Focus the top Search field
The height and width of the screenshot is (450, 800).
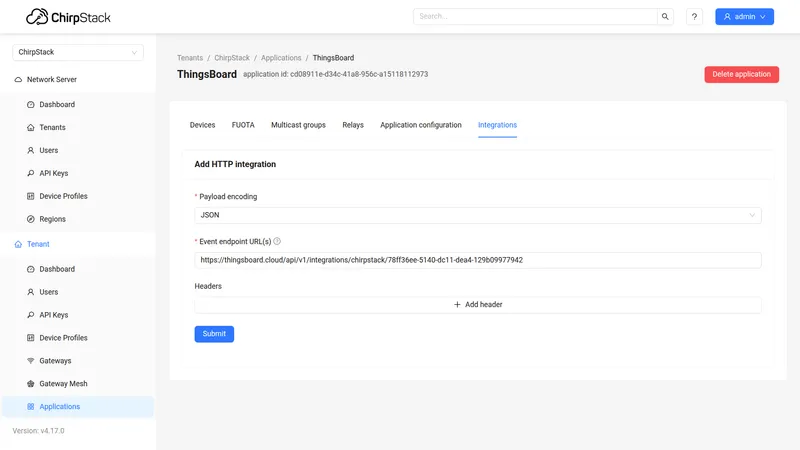click(x=535, y=16)
